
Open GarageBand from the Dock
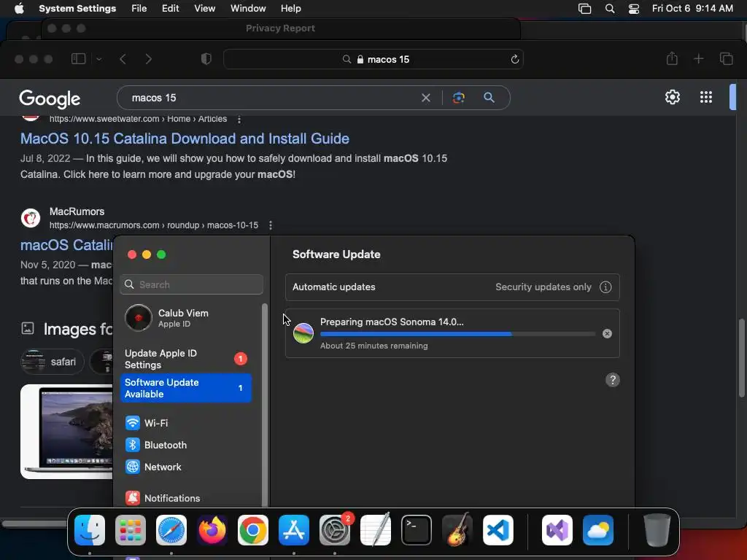457,530
